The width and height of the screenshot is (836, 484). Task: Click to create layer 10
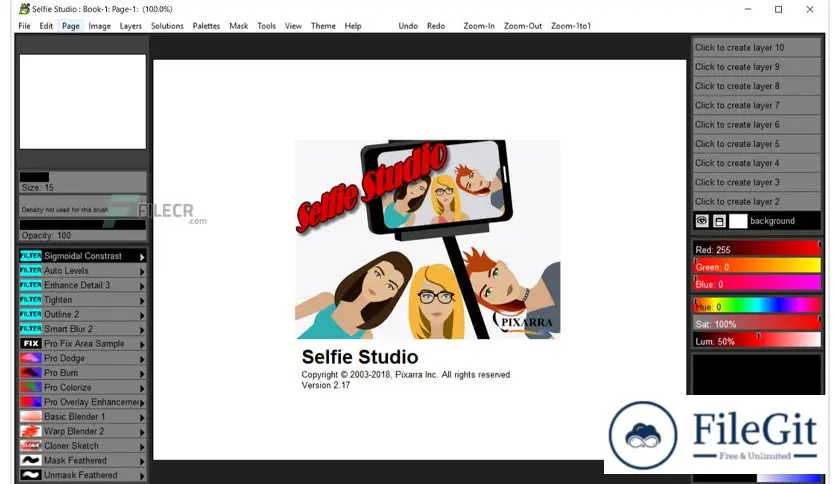click(x=756, y=47)
